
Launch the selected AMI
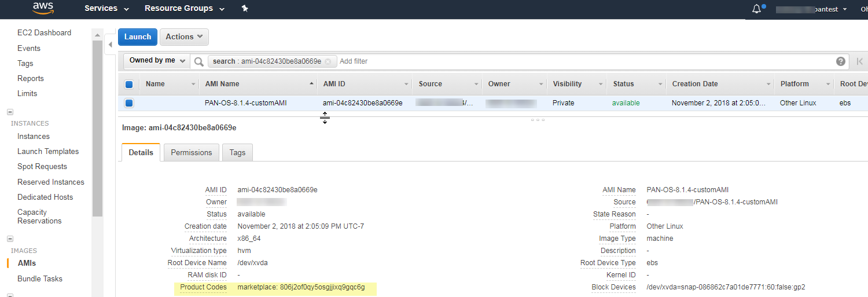point(138,37)
